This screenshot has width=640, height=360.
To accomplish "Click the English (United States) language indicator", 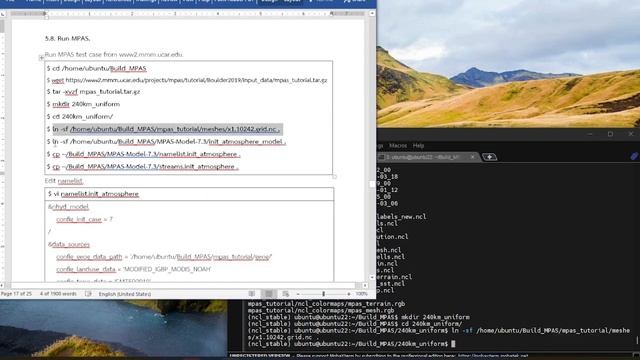I will click(x=124, y=294).
